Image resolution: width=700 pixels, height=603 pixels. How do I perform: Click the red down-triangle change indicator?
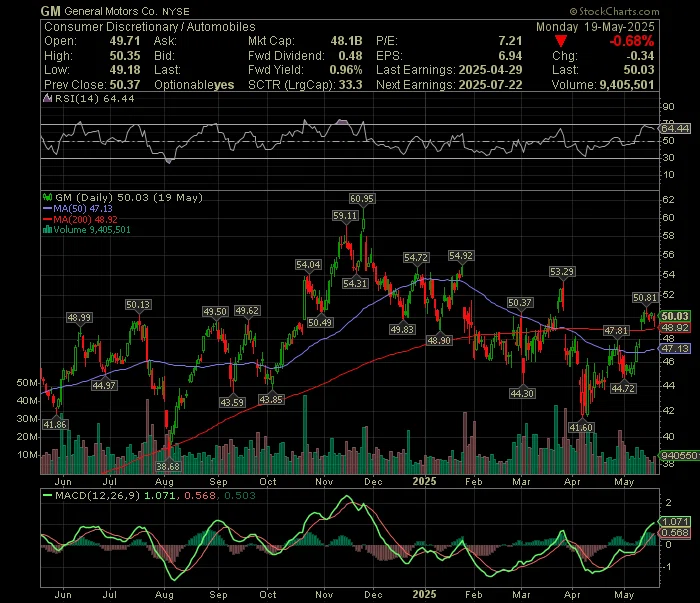561,42
